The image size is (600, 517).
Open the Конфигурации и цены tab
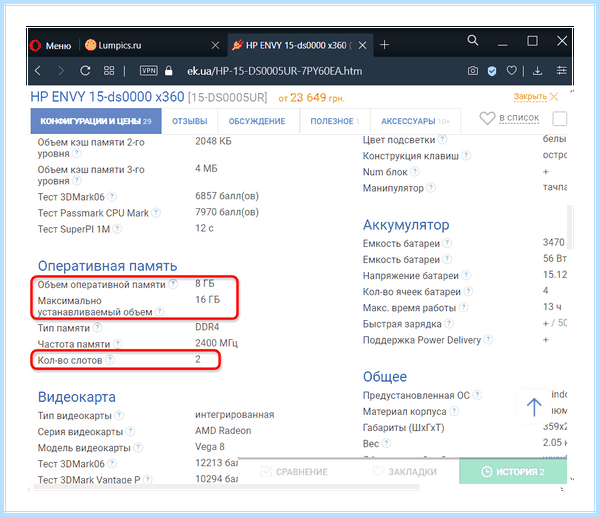click(96, 121)
